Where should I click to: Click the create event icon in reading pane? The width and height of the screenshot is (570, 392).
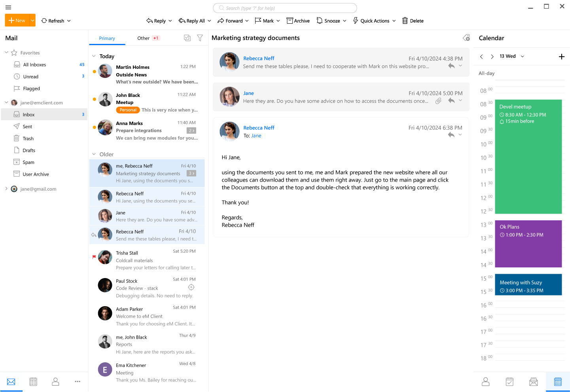tap(466, 38)
